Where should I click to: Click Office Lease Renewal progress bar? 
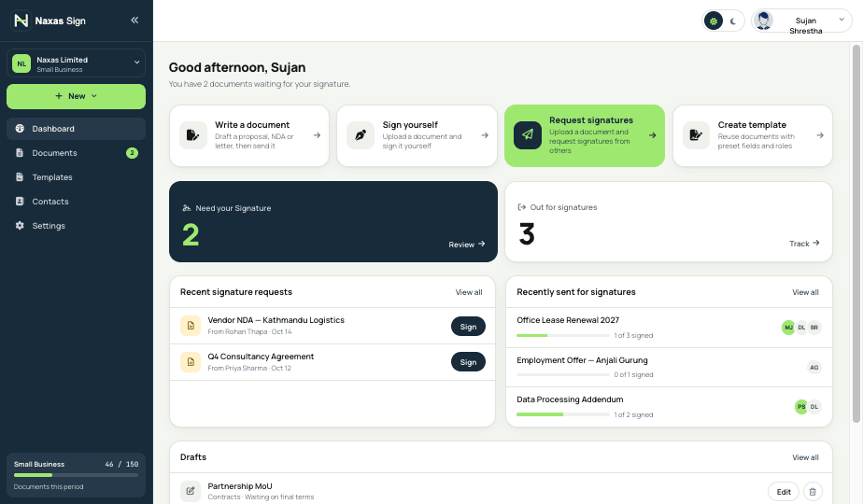point(563,335)
